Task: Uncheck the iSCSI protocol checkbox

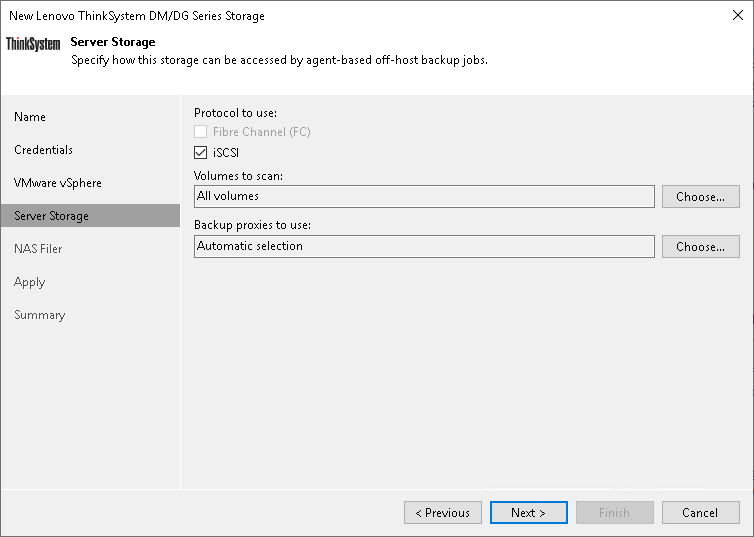Action: [x=201, y=153]
